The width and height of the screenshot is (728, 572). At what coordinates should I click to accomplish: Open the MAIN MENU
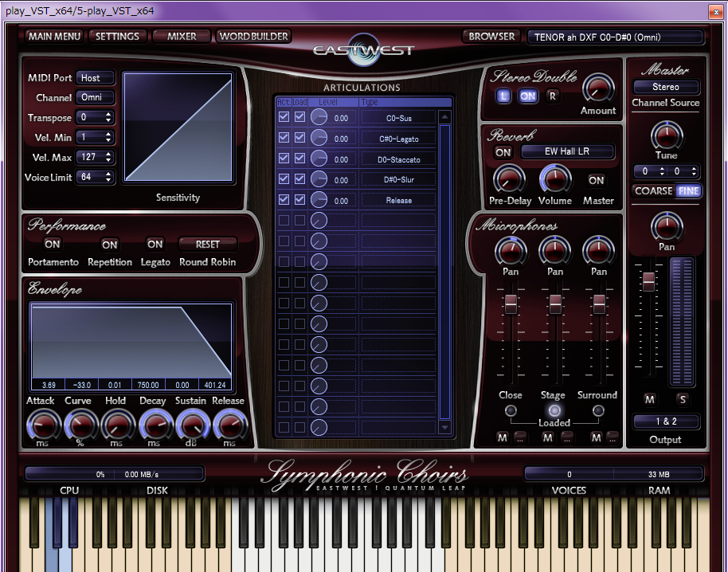54,36
